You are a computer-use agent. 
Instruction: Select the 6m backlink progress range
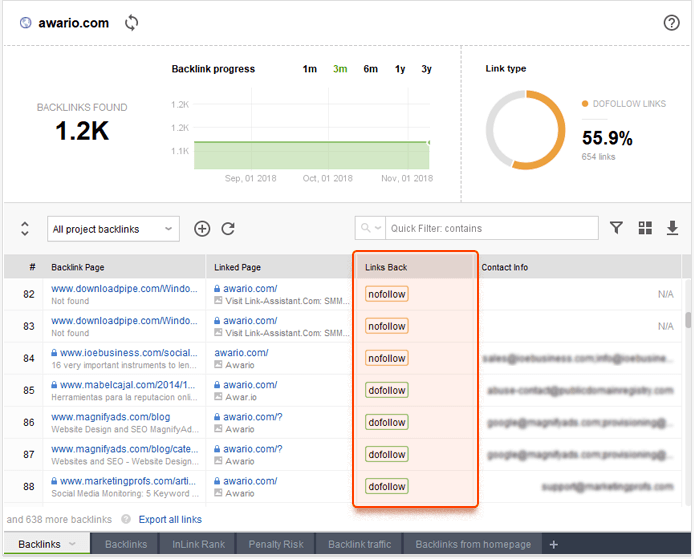click(370, 69)
